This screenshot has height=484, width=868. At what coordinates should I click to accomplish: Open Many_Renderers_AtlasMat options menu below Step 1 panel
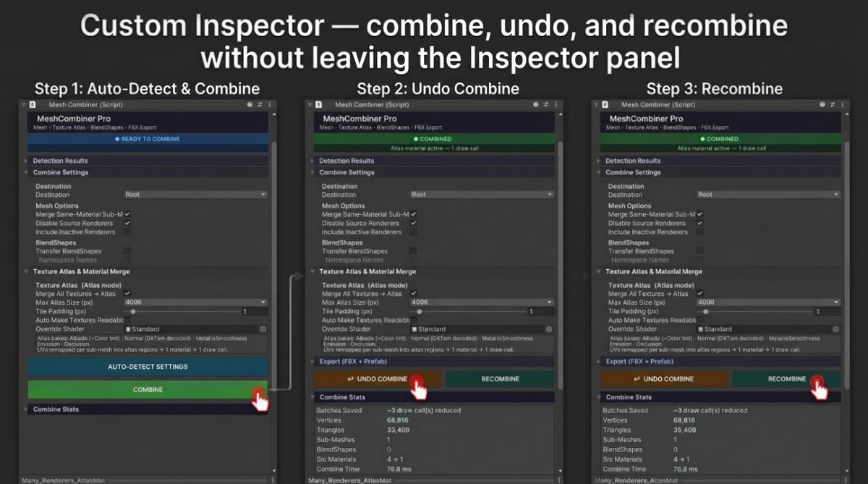[273, 480]
